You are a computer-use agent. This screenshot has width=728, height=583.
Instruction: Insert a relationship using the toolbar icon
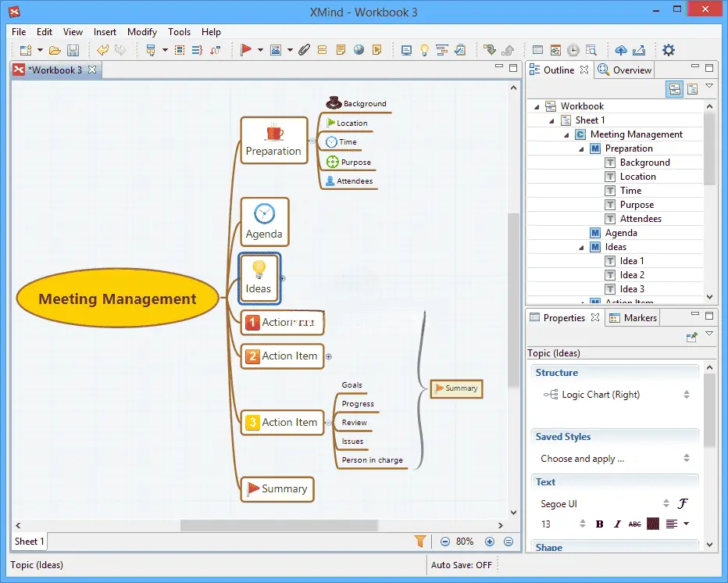pyautogui.click(x=216, y=50)
